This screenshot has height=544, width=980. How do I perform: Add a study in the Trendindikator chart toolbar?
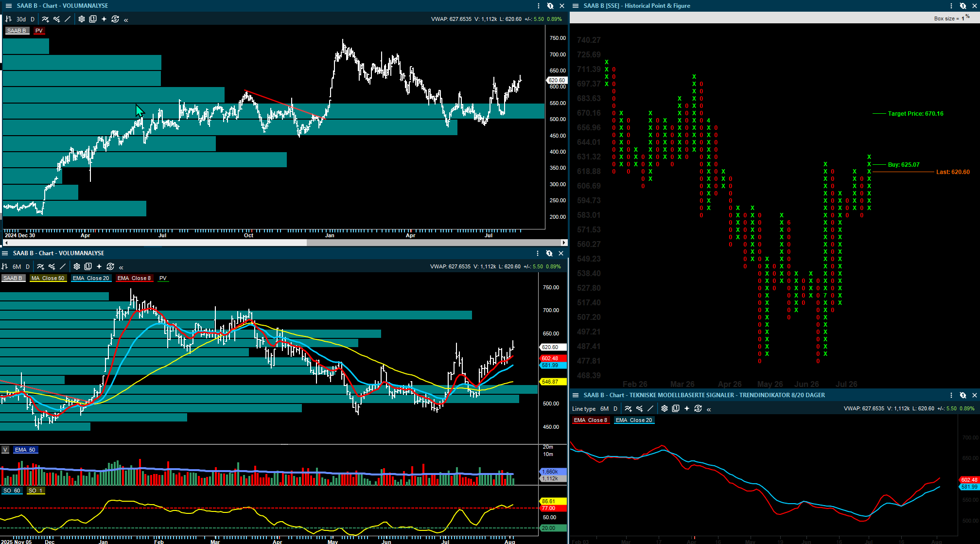pyautogui.click(x=628, y=408)
